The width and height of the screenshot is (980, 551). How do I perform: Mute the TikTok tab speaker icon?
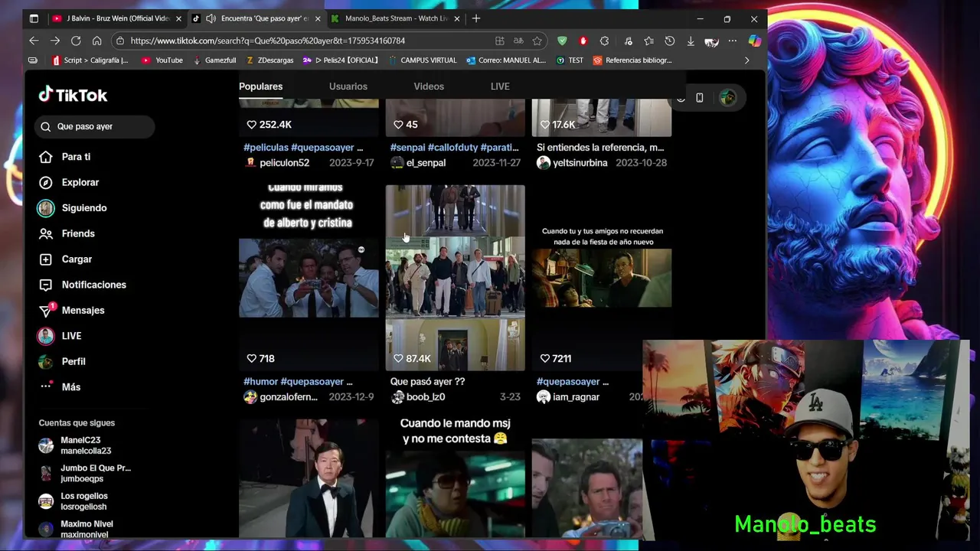tap(211, 18)
